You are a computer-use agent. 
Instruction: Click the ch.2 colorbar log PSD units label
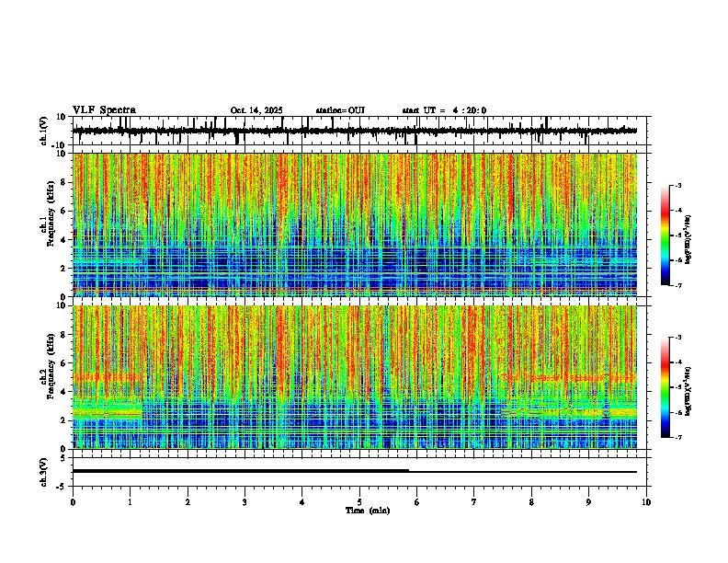pyautogui.click(x=688, y=391)
